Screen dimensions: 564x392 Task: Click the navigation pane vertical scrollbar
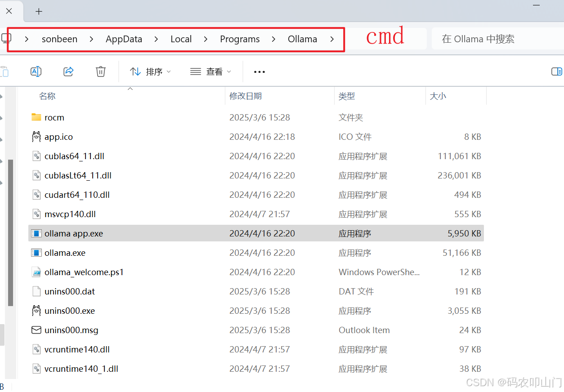10,233
